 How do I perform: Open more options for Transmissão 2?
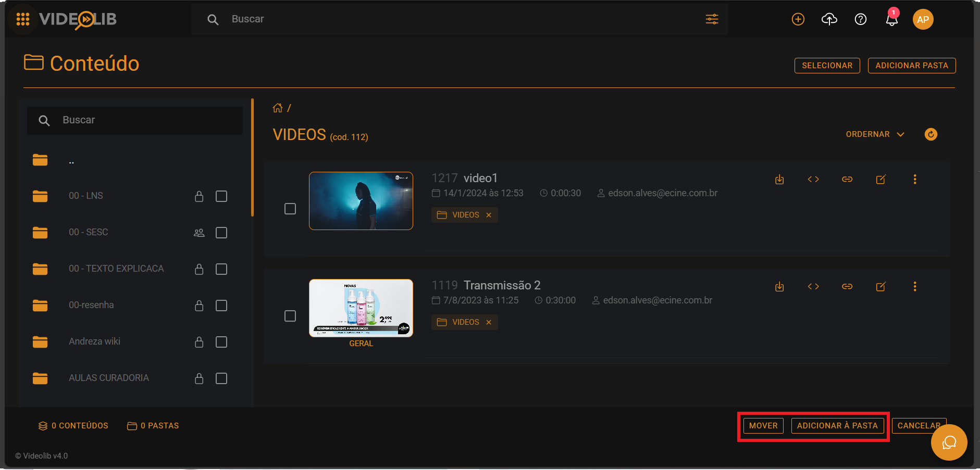click(x=915, y=286)
